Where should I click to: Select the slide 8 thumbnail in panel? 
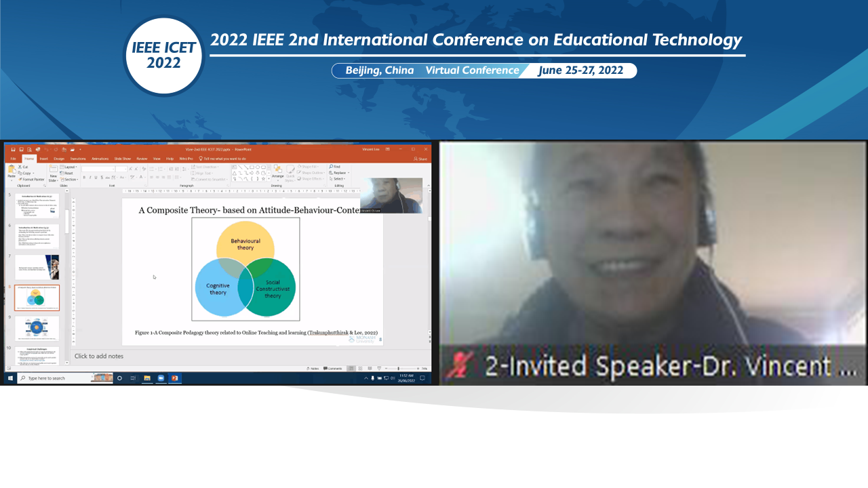37,297
